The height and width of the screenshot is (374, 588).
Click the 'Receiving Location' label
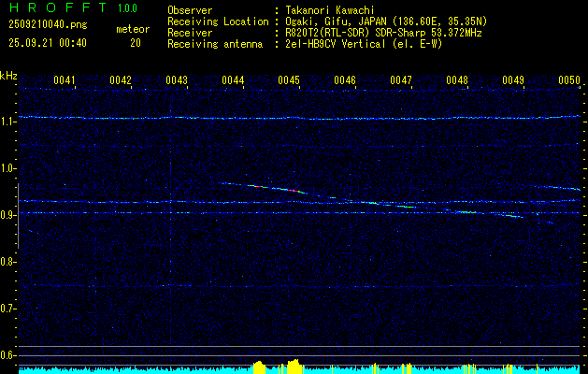point(218,22)
